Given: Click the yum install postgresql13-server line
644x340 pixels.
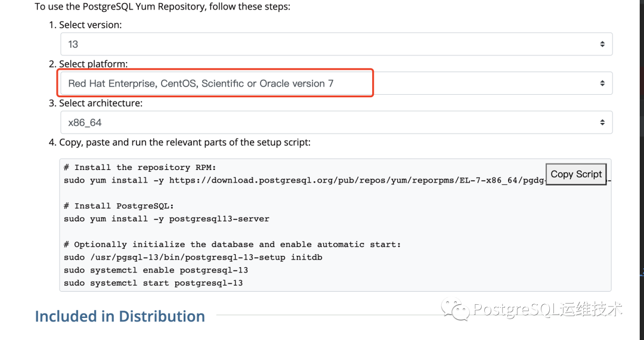Looking at the screenshot, I should (166, 219).
